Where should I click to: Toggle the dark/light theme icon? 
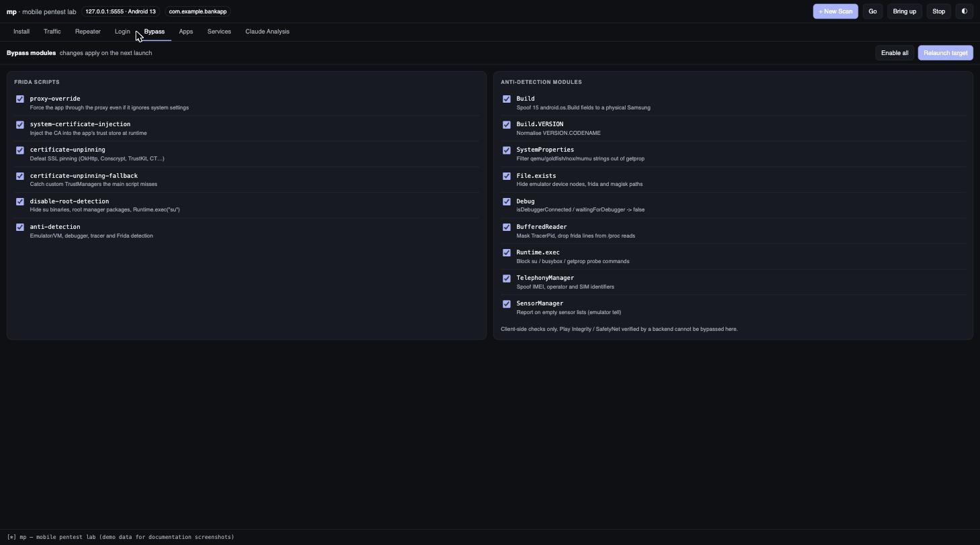pos(964,11)
